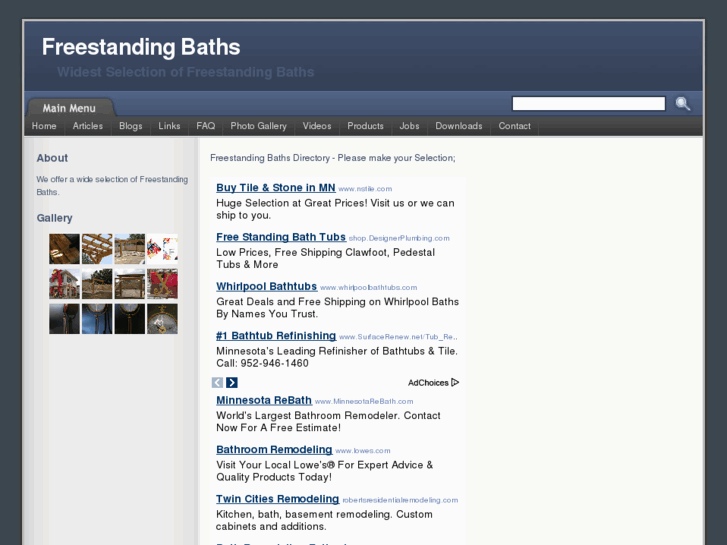Click the www.nstile.com ad URL
The width and height of the screenshot is (727, 545).
click(x=365, y=189)
